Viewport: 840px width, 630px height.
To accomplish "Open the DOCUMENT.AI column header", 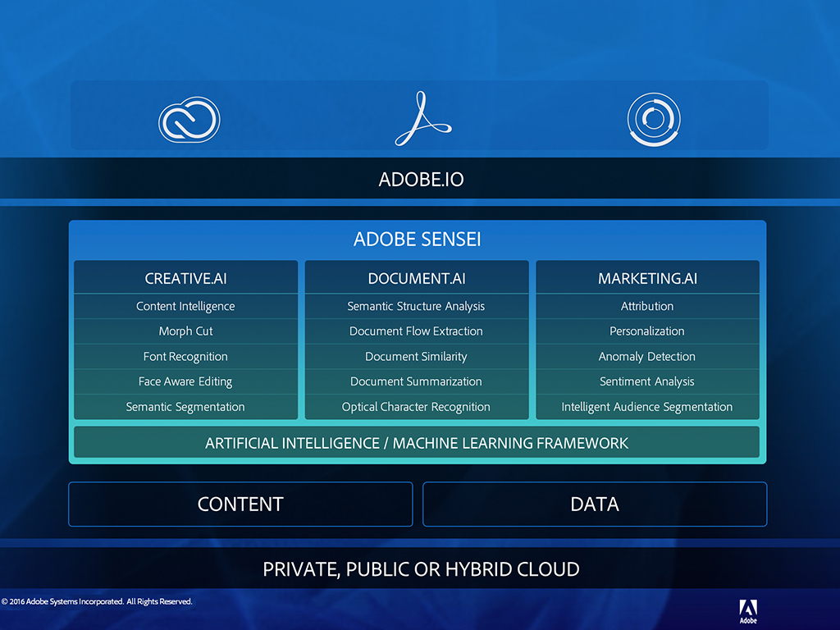I will click(x=416, y=278).
